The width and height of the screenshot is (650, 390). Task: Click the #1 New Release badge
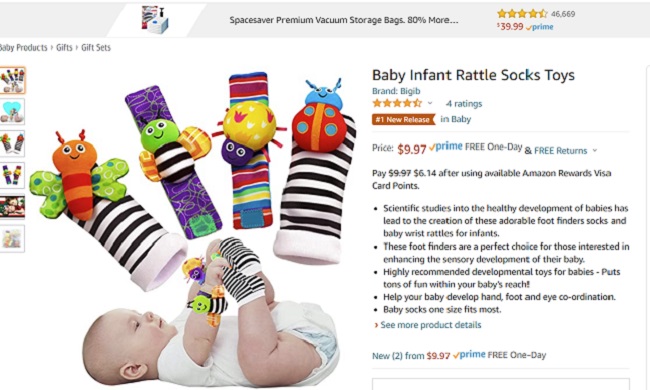[403, 119]
